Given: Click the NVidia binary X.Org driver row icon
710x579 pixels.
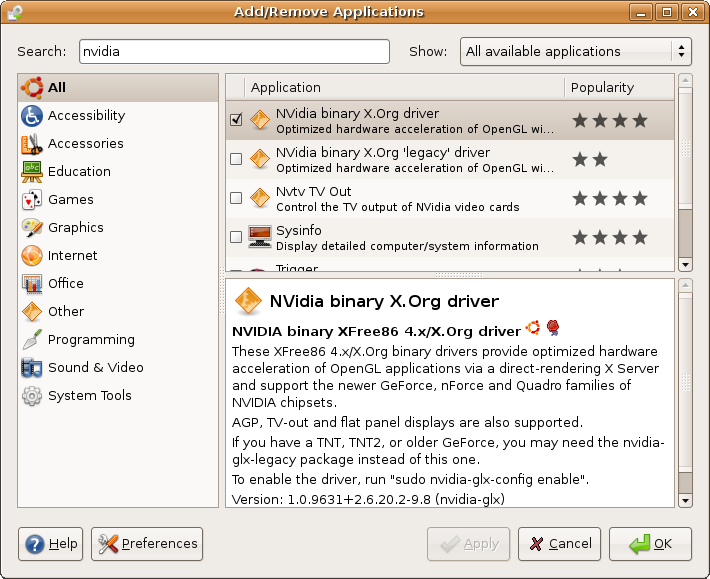Looking at the screenshot, I should [260, 120].
